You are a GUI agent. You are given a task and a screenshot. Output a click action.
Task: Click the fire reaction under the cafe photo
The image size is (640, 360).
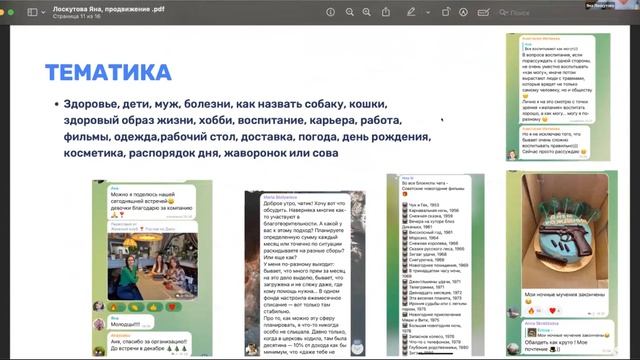[x=116, y=307]
